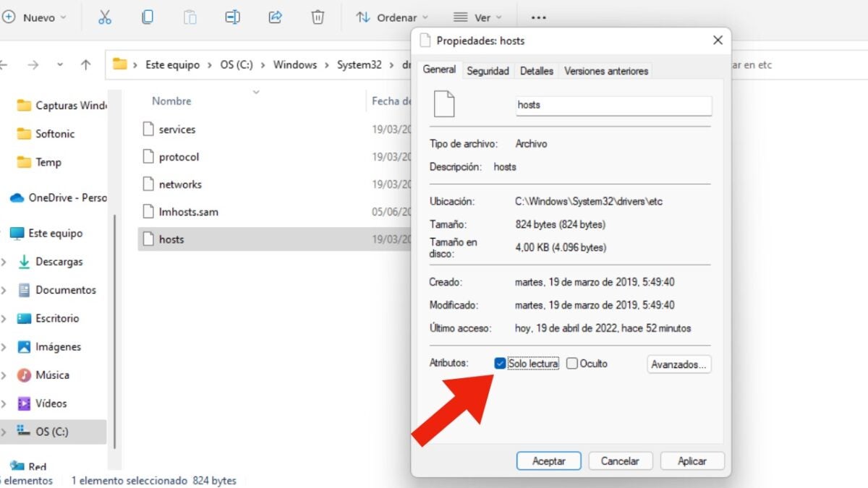Image resolution: width=868 pixels, height=488 pixels.
Task: Click the three-dots more options icon
Action: click(x=538, y=17)
